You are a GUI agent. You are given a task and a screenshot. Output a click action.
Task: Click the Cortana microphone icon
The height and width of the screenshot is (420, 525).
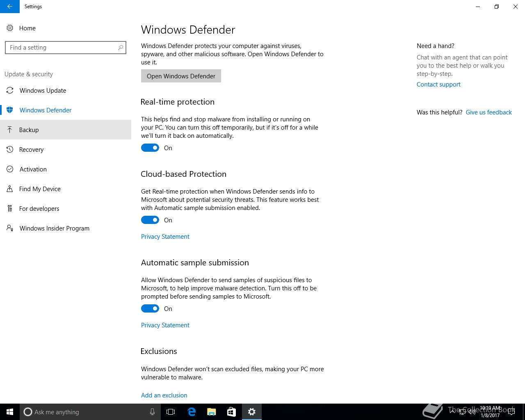pos(152,412)
